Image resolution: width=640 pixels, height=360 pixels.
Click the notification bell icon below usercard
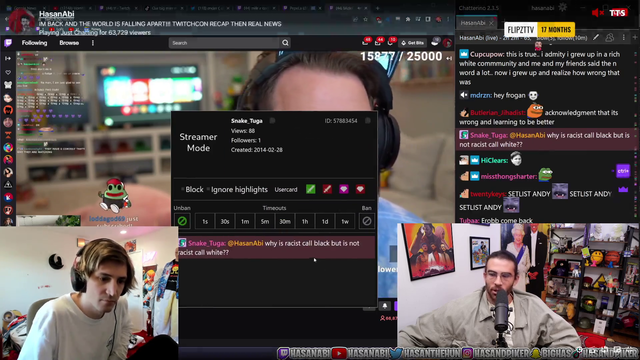[x=384, y=306]
